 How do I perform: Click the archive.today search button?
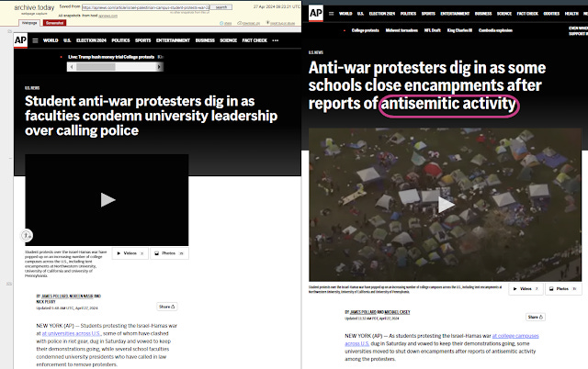click(x=220, y=7)
